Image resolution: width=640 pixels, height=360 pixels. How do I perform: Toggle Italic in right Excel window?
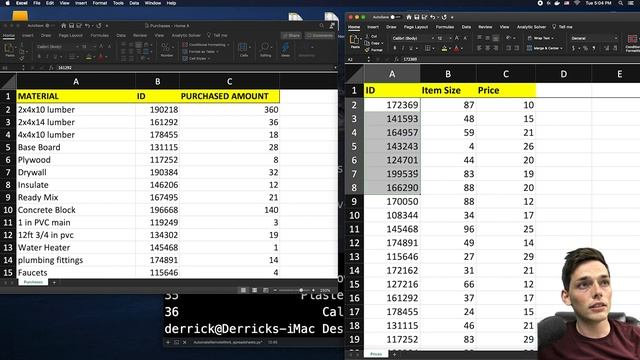pos(403,48)
